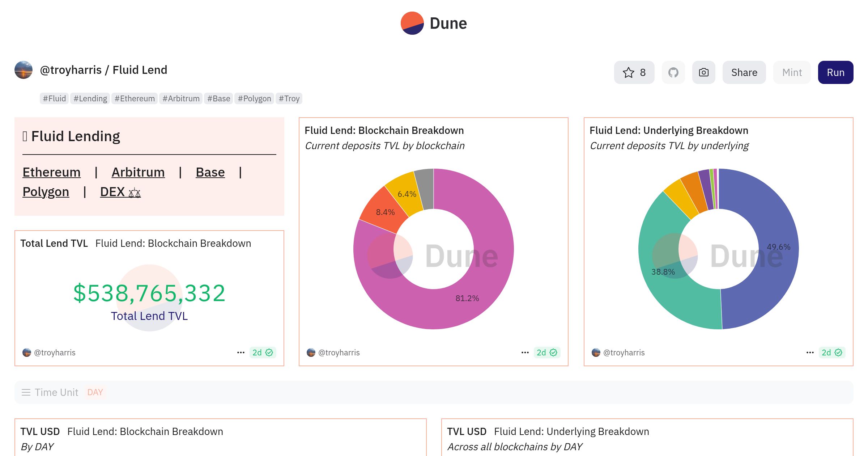Open the DEX link with scales
The width and height of the screenshot is (868, 456).
point(120,192)
